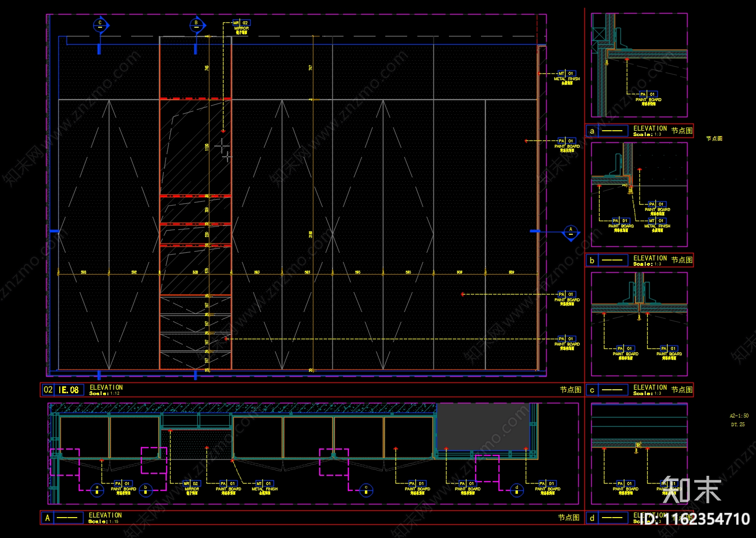Click detail callout circle c in the plan
756x538 pixels.
click(x=366, y=490)
